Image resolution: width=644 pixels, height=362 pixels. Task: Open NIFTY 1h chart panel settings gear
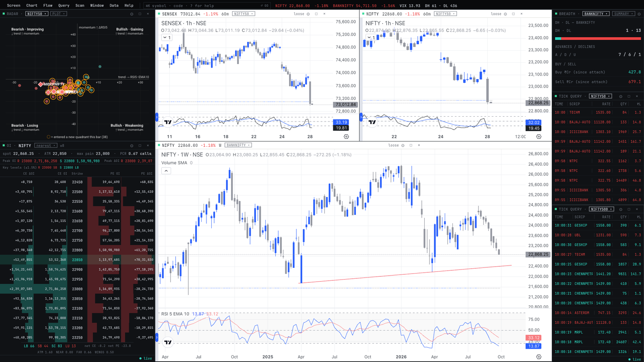(506, 14)
